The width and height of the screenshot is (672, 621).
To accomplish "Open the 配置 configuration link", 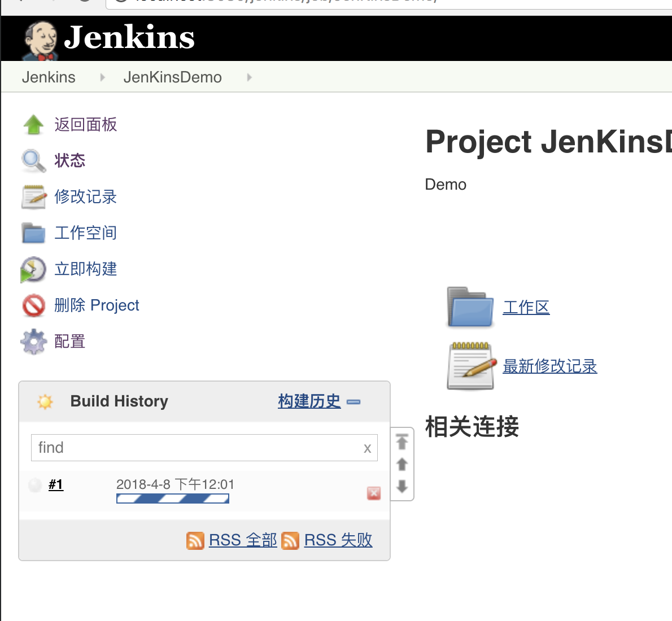I will click(x=70, y=342).
